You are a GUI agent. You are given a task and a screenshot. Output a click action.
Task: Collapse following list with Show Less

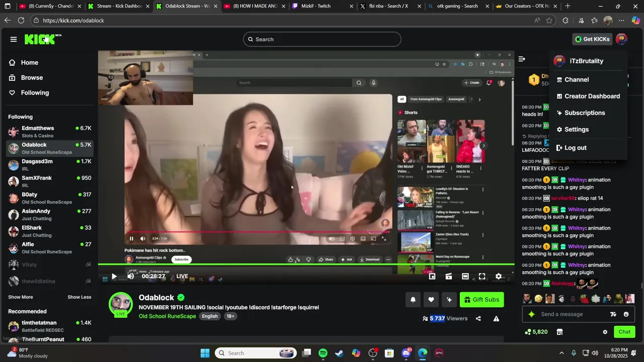[x=79, y=297]
